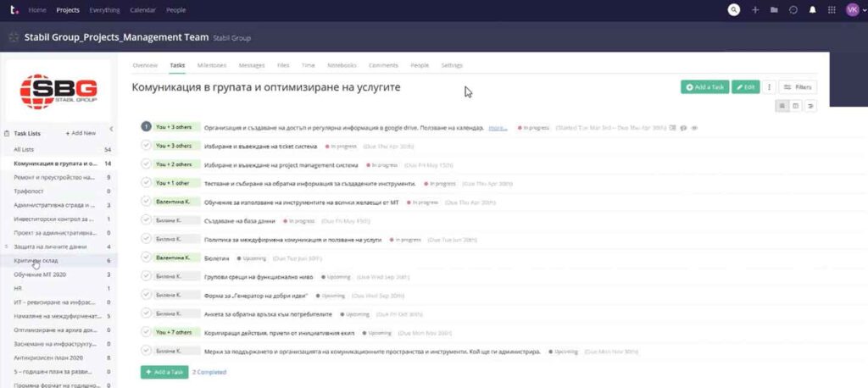Click the recent activity clock icon

[793, 10]
